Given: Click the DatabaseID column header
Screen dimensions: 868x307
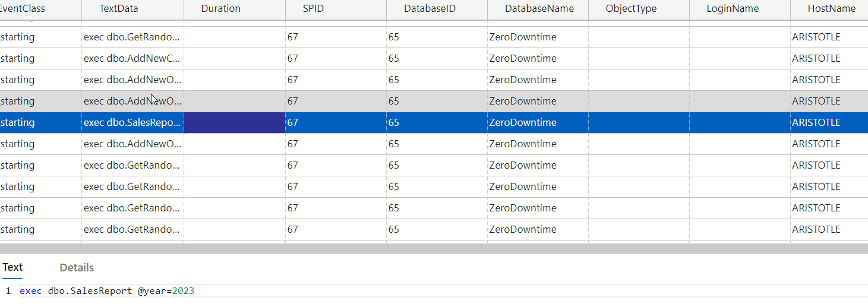Looking at the screenshot, I should [430, 9].
